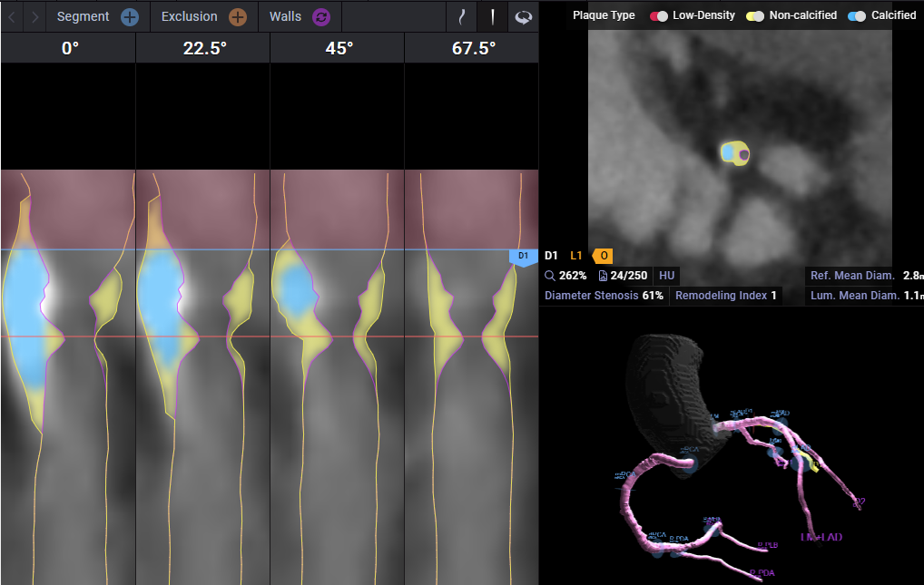This screenshot has height=585, width=924.
Task: Click the zoom magnifier icon beside 262%
Action: (550, 276)
